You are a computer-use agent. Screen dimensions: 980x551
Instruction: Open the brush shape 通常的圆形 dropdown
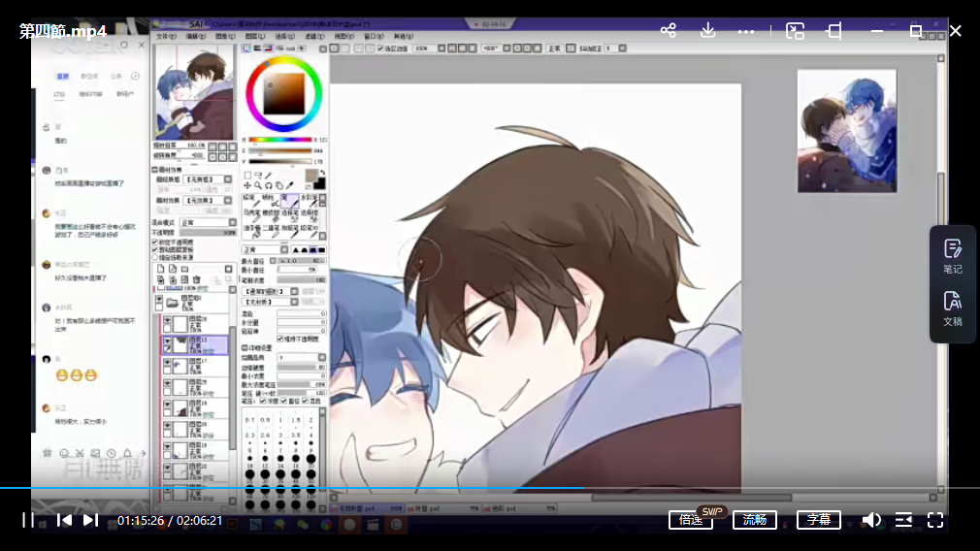[x=271, y=291]
